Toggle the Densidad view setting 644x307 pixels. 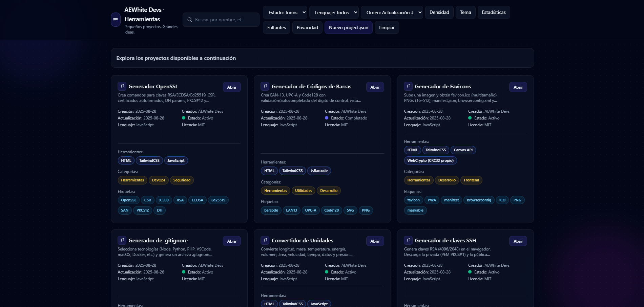tap(439, 13)
